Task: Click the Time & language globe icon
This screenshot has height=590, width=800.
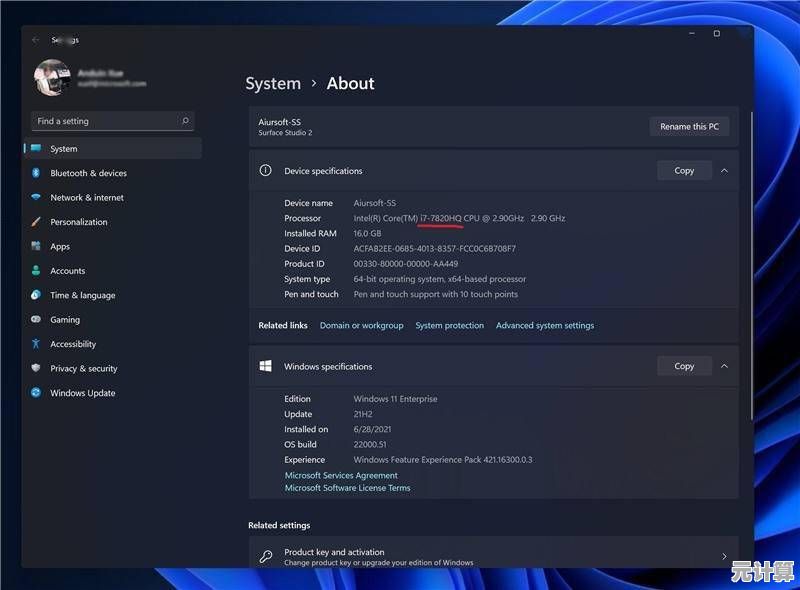Action: tap(36, 294)
